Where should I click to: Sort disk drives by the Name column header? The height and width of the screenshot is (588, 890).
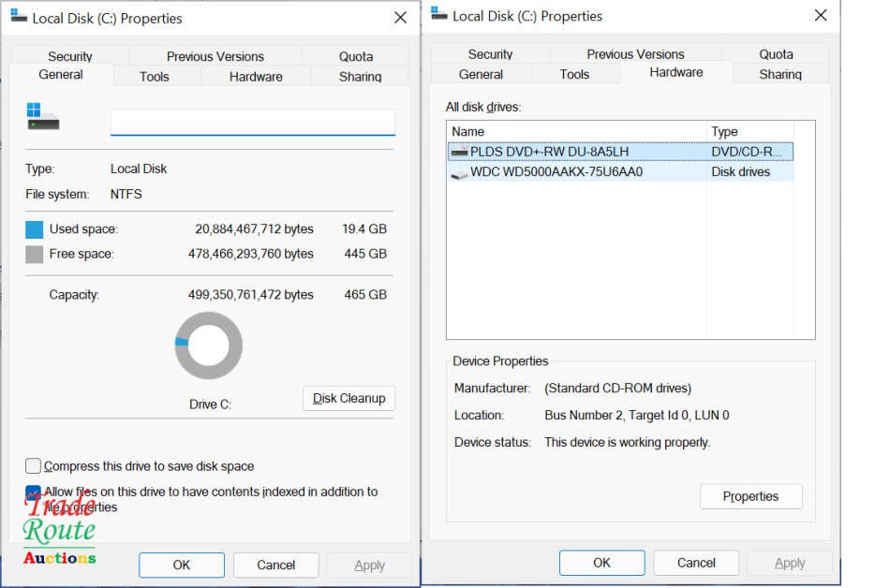click(x=576, y=132)
